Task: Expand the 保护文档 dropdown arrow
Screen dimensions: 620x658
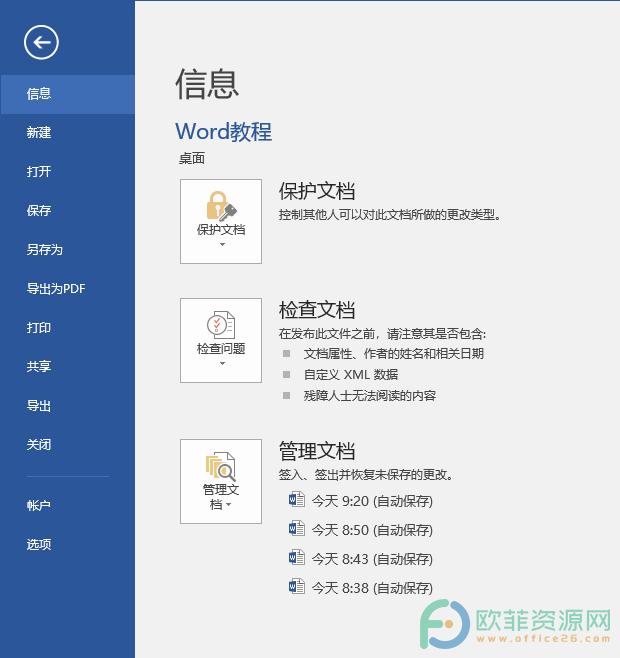Action: (x=222, y=244)
